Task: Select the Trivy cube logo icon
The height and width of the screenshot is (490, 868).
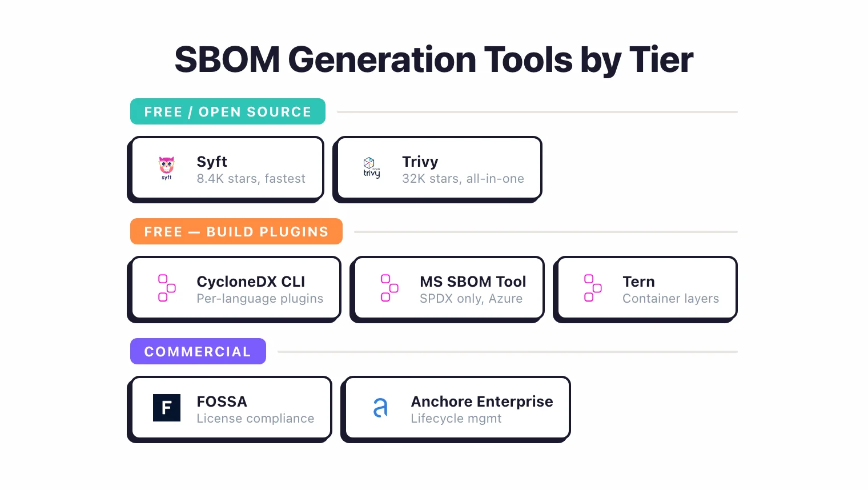Action: point(370,162)
